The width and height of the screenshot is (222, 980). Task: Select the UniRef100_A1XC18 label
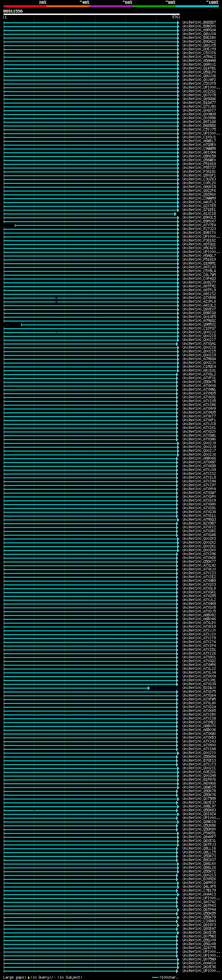199,213
